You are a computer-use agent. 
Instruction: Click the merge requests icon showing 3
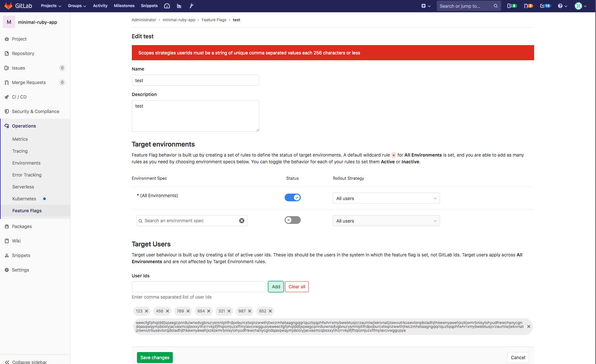[528, 5]
